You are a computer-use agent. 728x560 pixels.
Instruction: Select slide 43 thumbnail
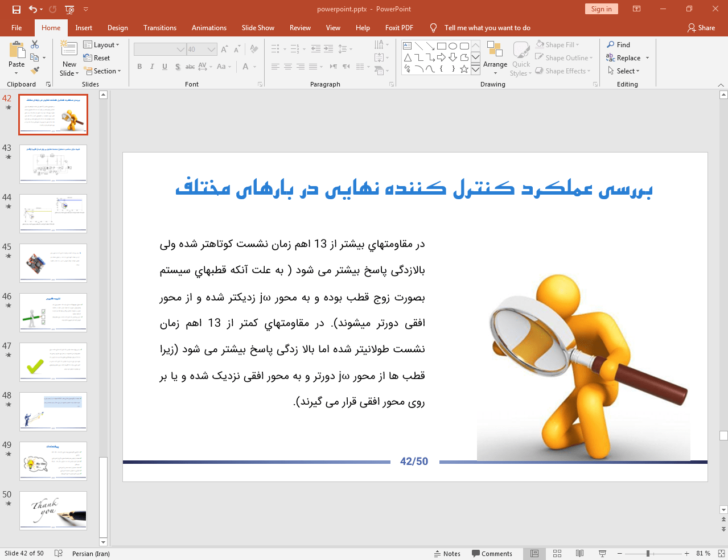click(x=53, y=164)
